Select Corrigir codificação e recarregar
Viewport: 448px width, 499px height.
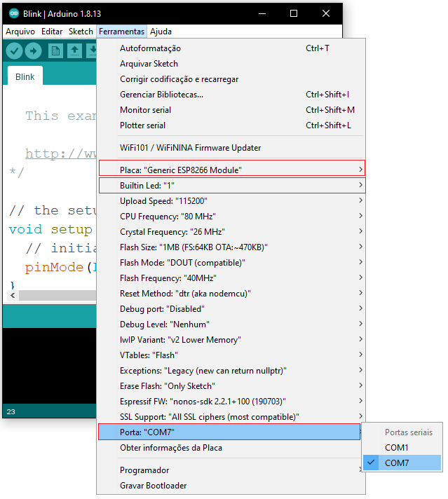[x=231, y=79]
